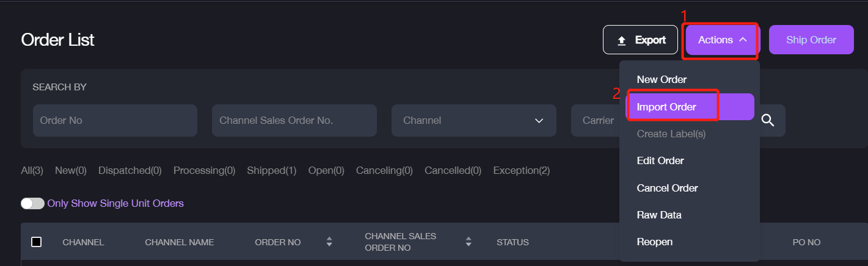Viewport: 868px width, 266px height.
Task: Open Raw Data from the menu
Action: click(659, 215)
